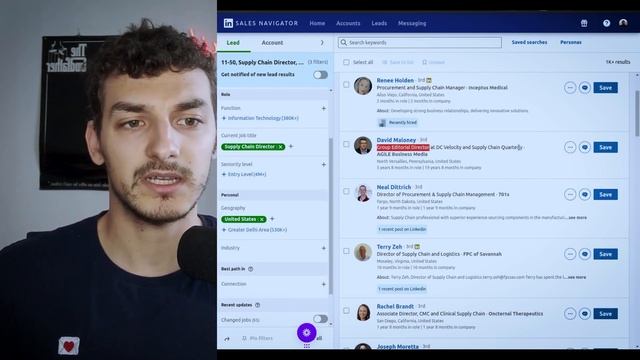Open Best path in help icon
Viewport: 640px width, 360px height.
coord(251,269)
